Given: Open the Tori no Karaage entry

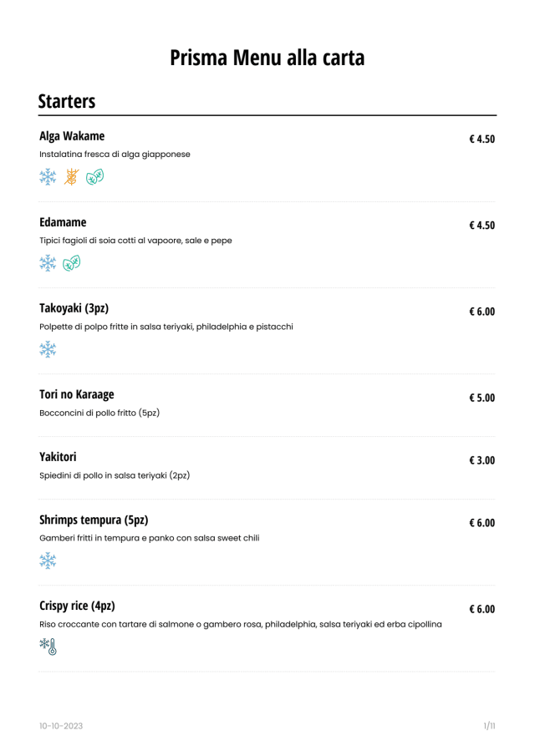Looking at the screenshot, I should [x=77, y=394].
